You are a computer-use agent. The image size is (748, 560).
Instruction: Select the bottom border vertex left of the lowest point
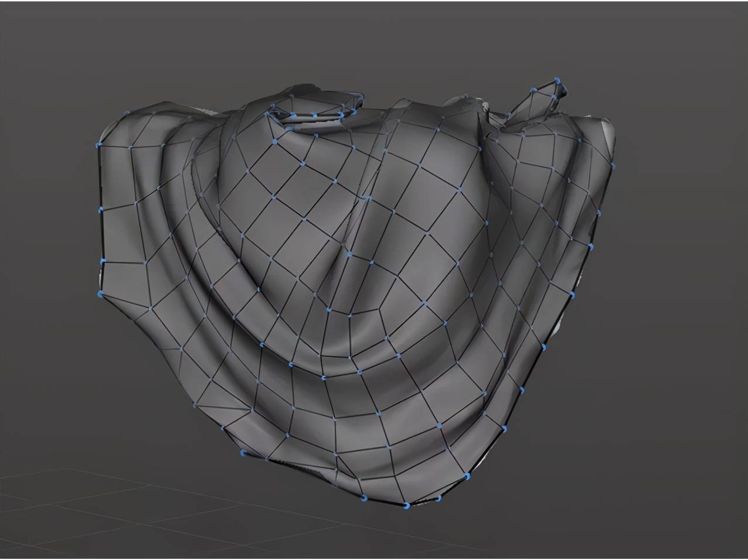tap(364, 498)
